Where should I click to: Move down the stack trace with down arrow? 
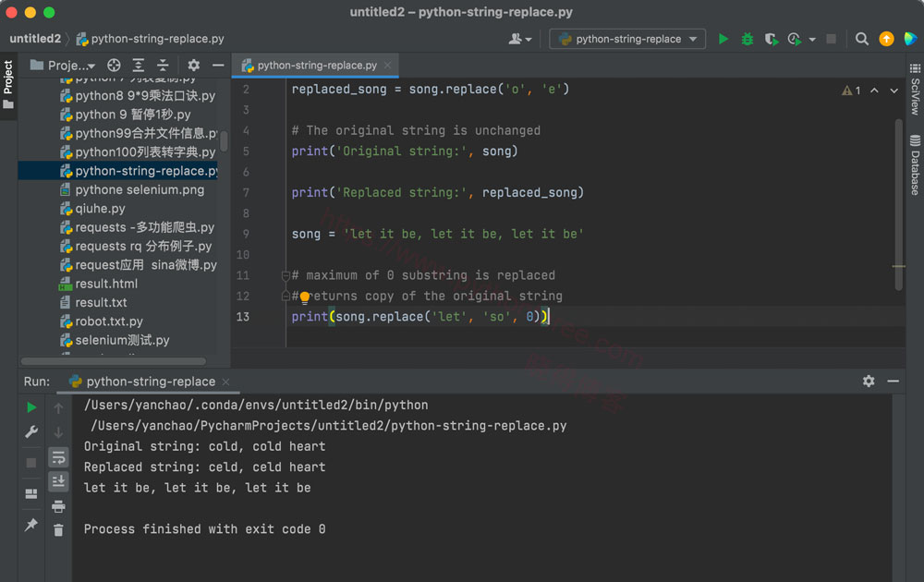click(58, 432)
